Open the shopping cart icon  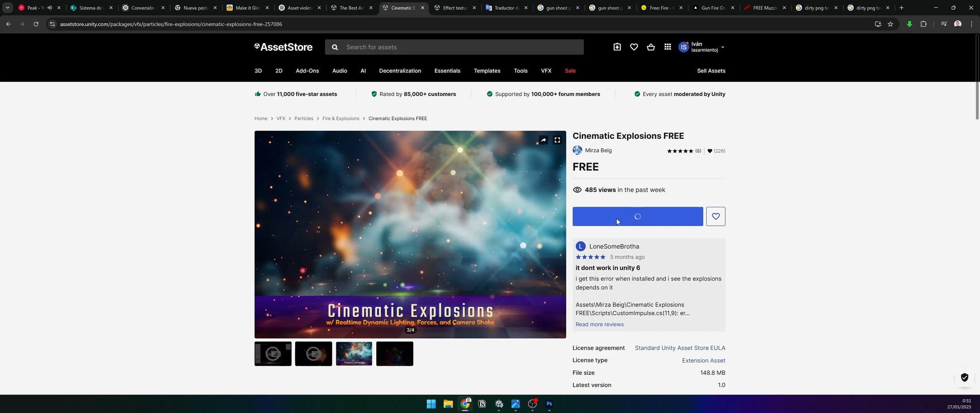coord(651,47)
